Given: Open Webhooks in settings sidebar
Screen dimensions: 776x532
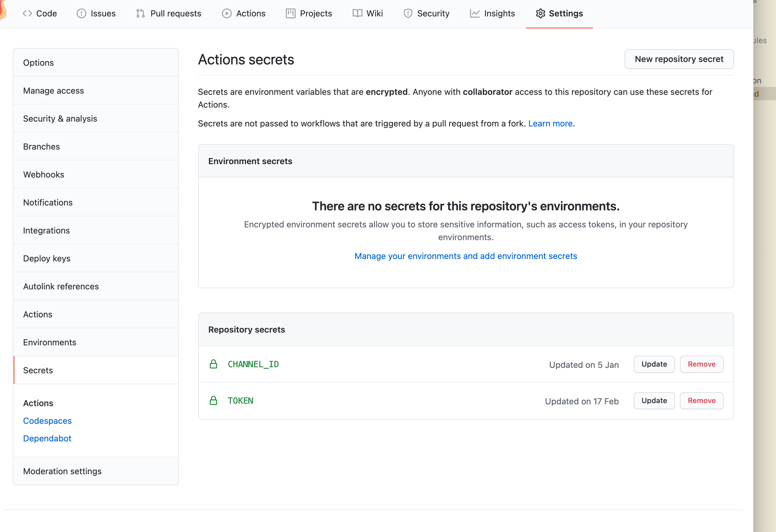Looking at the screenshot, I should pyautogui.click(x=43, y=174).
